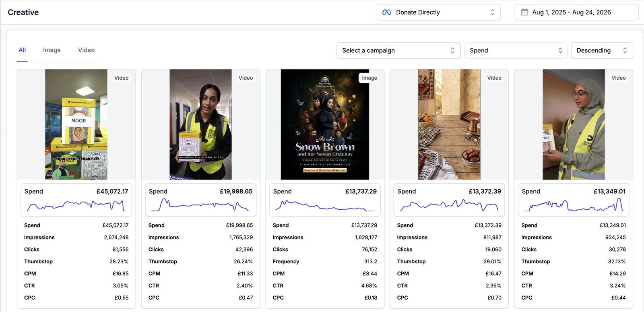Open the table with dates video thumbnail
The height and width of the screenshot is (312, 644).
coord(449,124)
